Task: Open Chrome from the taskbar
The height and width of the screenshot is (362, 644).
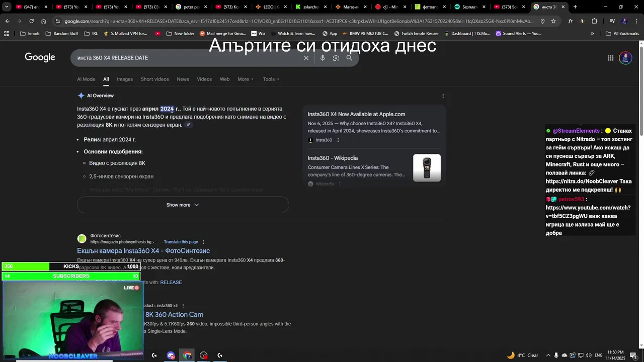Action: [x=187, y=355]
